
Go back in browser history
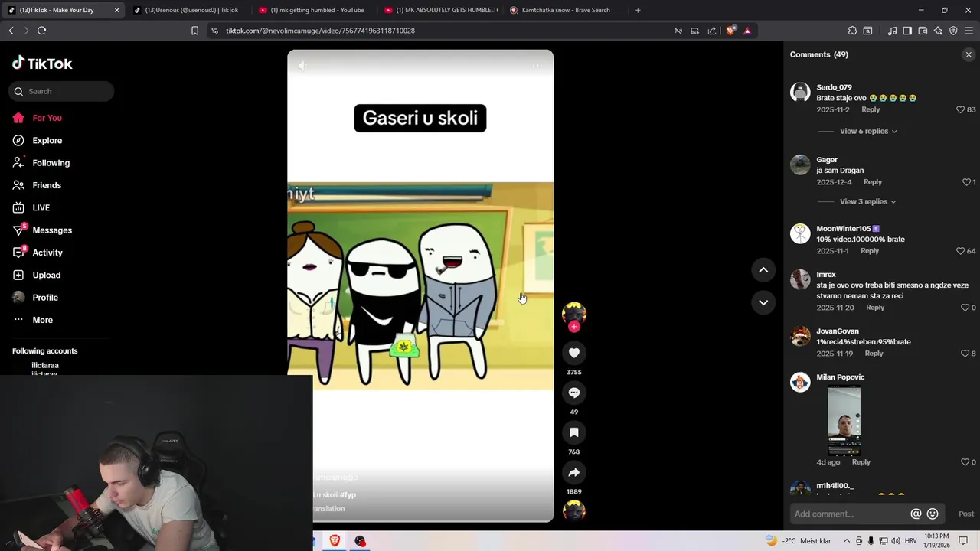coord(11,31)
